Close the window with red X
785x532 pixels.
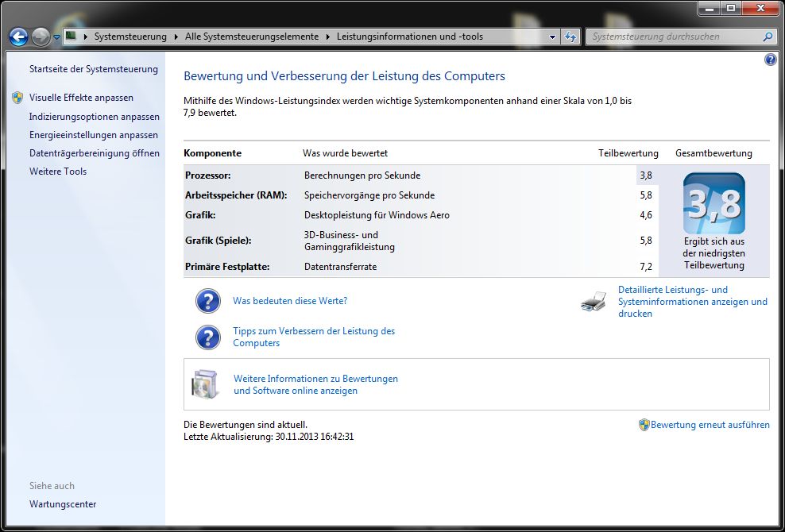tap(761, 7)
